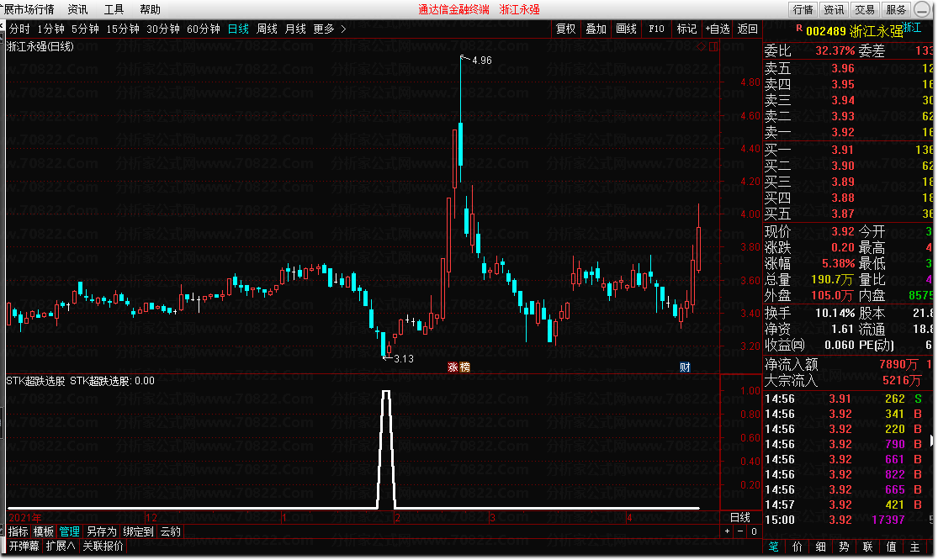Select the 管理 tab

[x=69, y=531]
